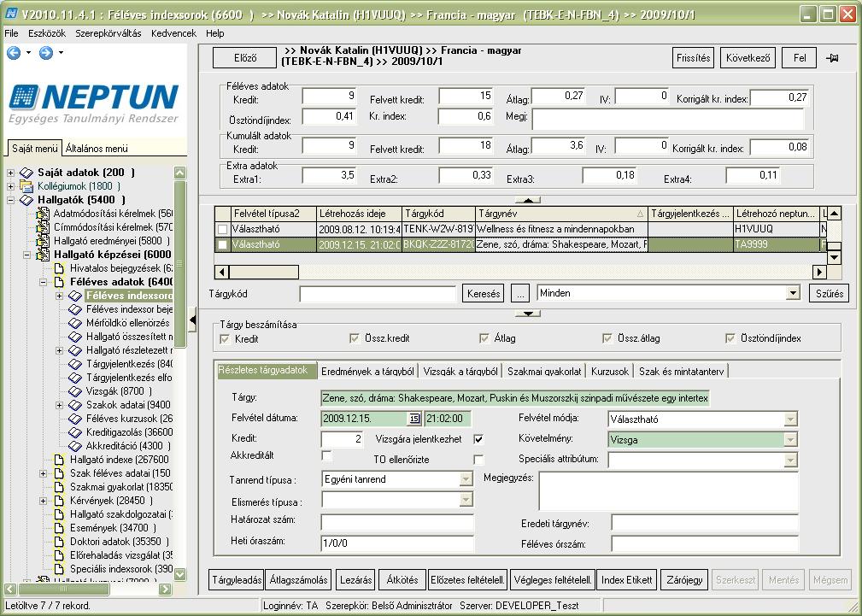This screenshot has width=862, height=616.
Task: Click the pin icon next to Fel
Action: click(x=832, y=58)
